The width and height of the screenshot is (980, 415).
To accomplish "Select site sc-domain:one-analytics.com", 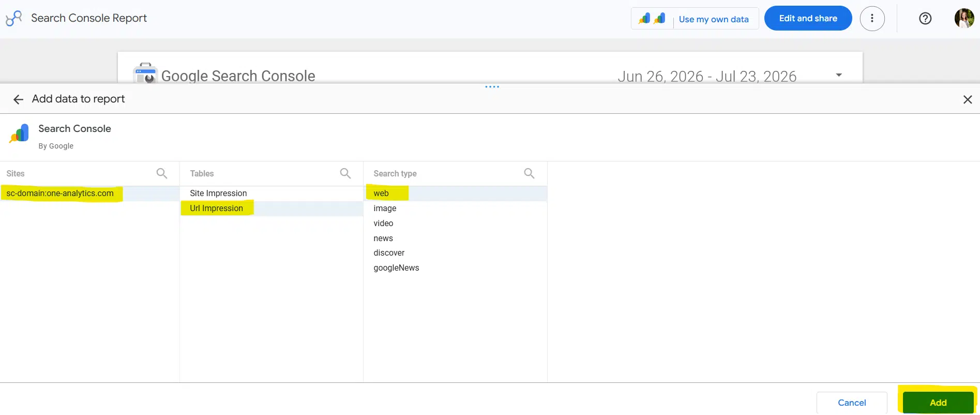I will [89, 194].
